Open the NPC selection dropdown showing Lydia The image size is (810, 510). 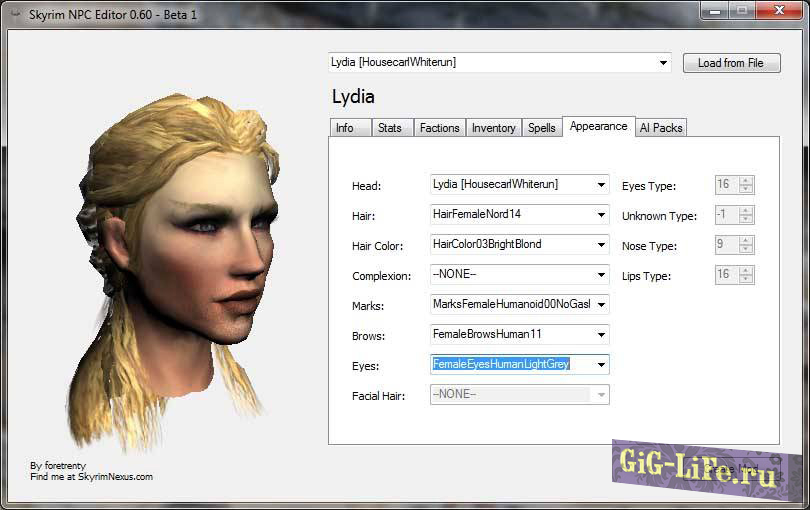(500, 63)
